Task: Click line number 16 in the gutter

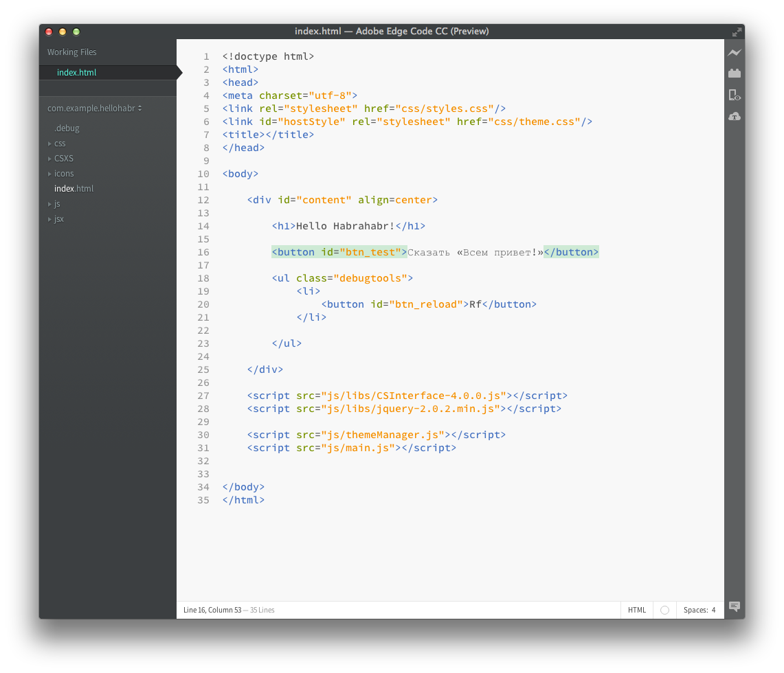Action: [203, 252]
